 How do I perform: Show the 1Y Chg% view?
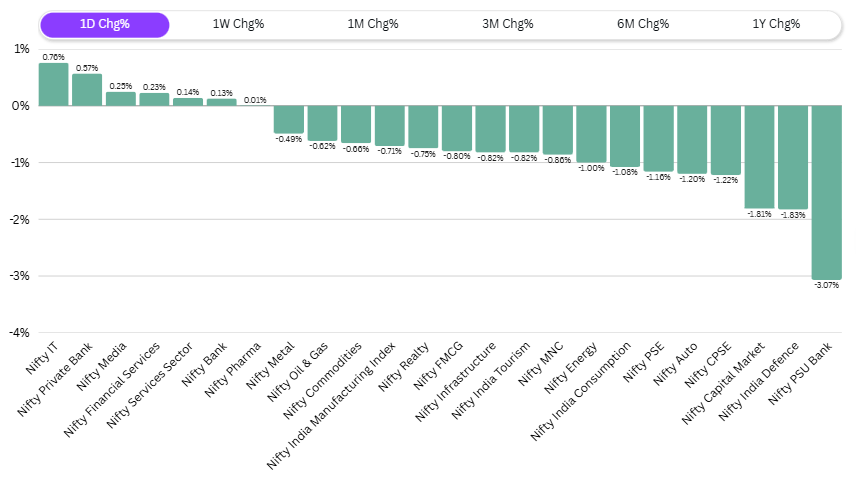click(776, 24)
